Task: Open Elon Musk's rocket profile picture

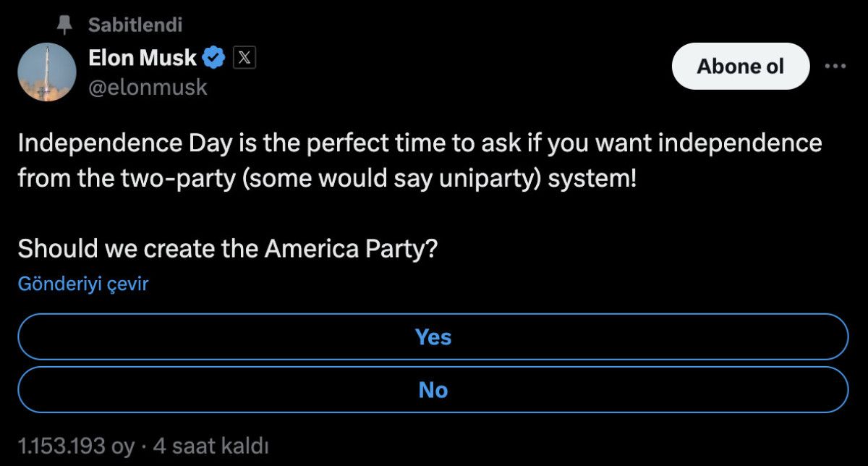Action: 47,72
